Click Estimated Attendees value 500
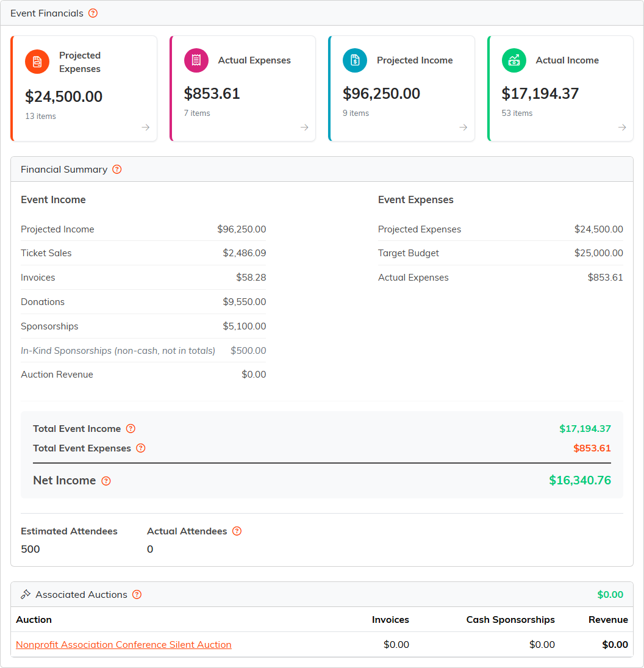 30,549
